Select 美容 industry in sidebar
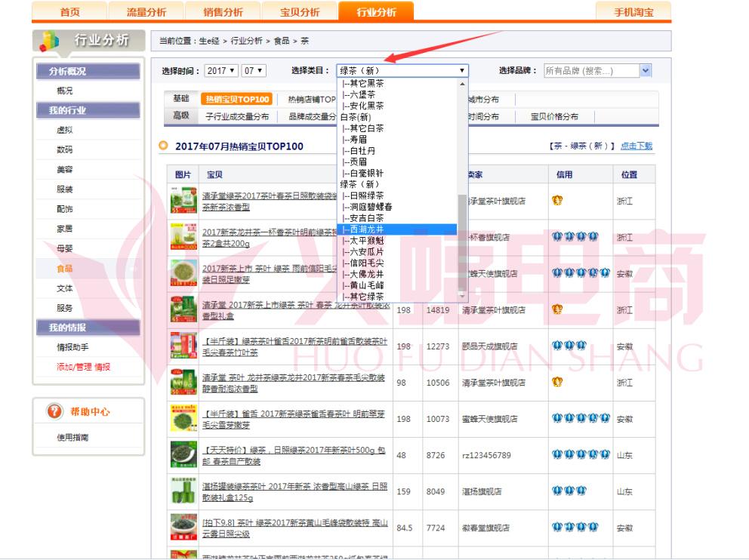 tap(65, 170)
